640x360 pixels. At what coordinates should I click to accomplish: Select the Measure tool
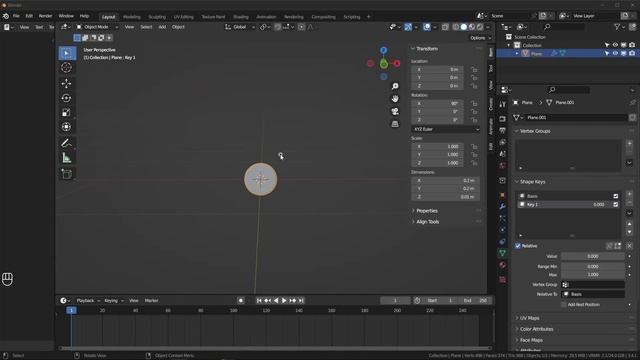(67, 158)
